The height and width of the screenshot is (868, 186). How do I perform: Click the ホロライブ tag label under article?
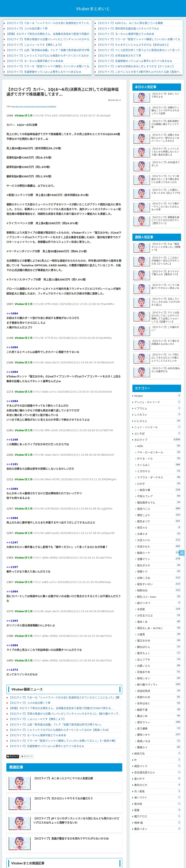(x=27, y=756)
